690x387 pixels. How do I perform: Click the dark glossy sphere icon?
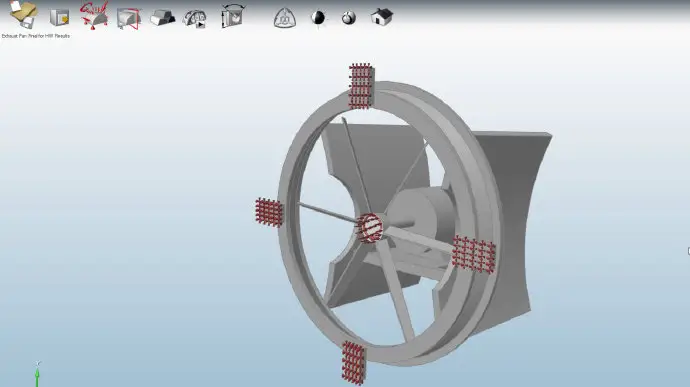(x=349, y=18)
